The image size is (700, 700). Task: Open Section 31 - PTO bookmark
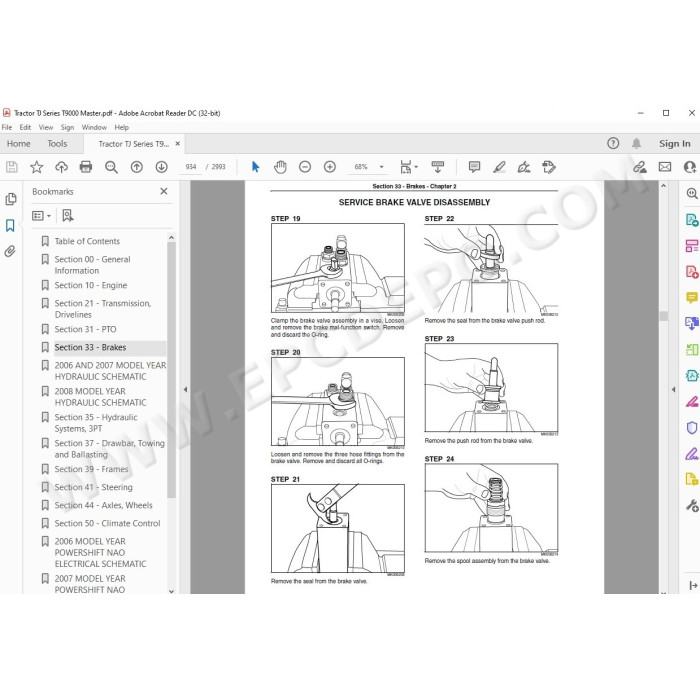tap(85, 329)
